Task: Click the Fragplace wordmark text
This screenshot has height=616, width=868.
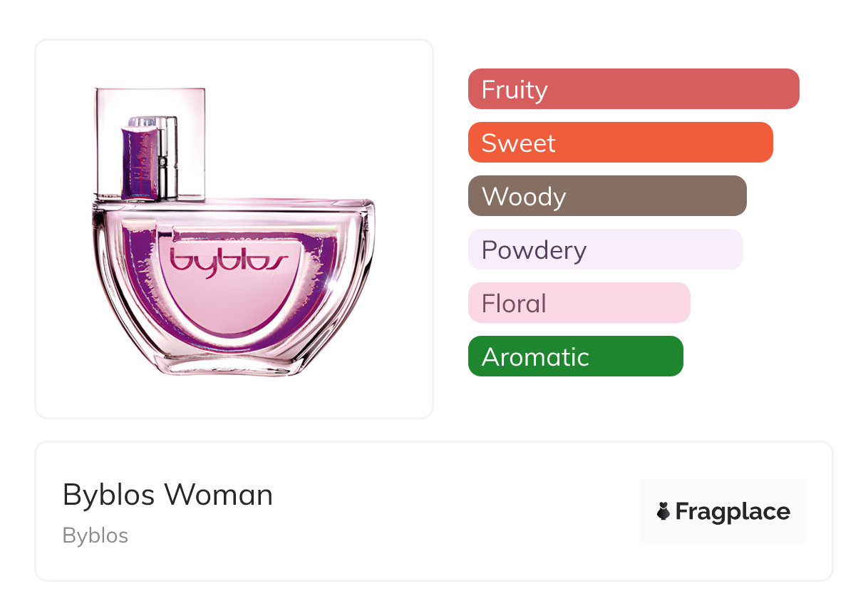Action: click(x=733, y=512)
